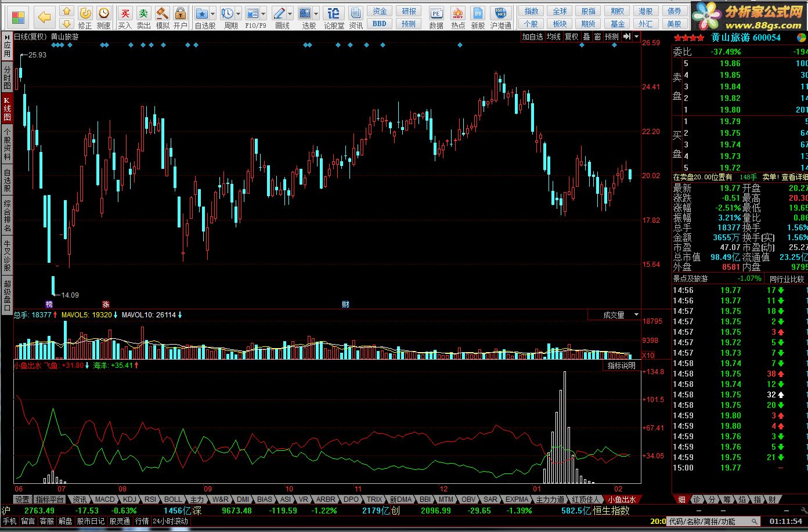Expand the 画线 drawing dropdown arrow
This screenshot has width=808, height=532.
pyautogui.click(x=290, y=13)
